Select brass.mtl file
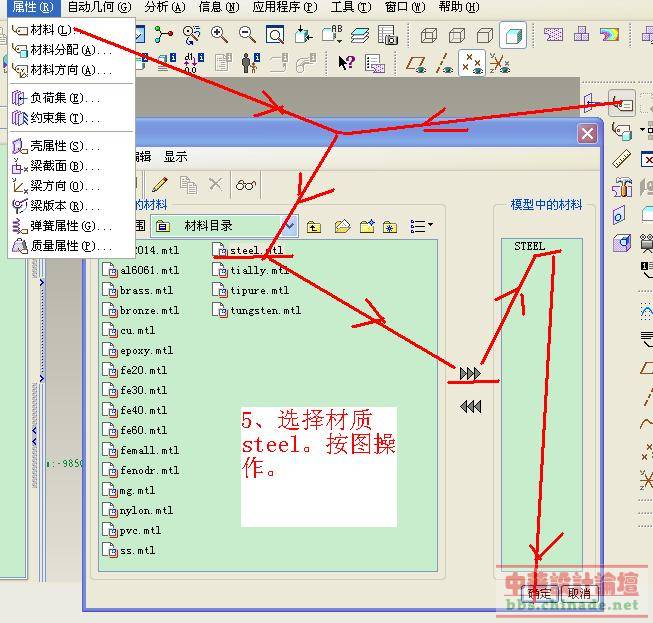 coord(138,290)
